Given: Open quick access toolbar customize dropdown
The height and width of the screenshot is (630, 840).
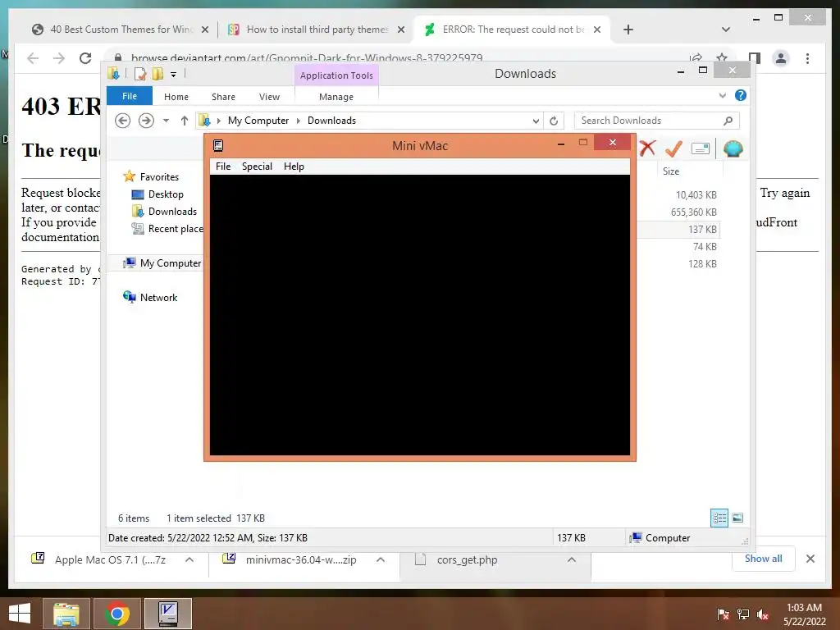Looking at the screenshot, I should tap(174, 75).
